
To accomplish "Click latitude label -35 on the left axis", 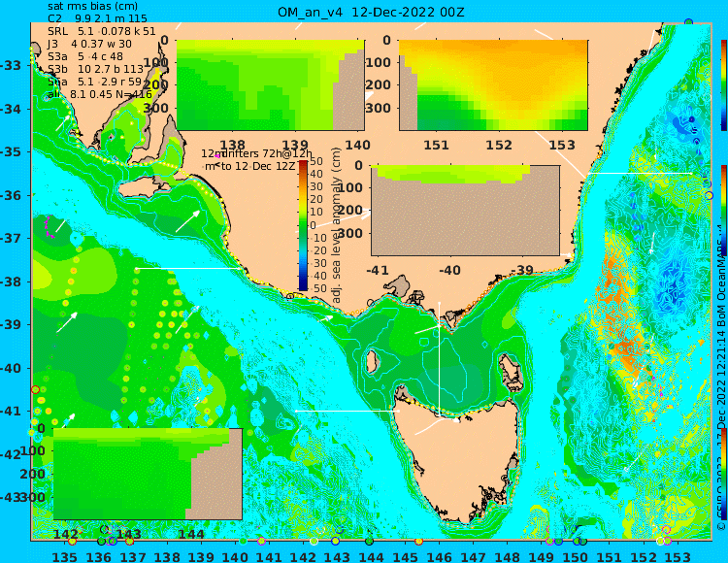I will [x=11, y=151].
